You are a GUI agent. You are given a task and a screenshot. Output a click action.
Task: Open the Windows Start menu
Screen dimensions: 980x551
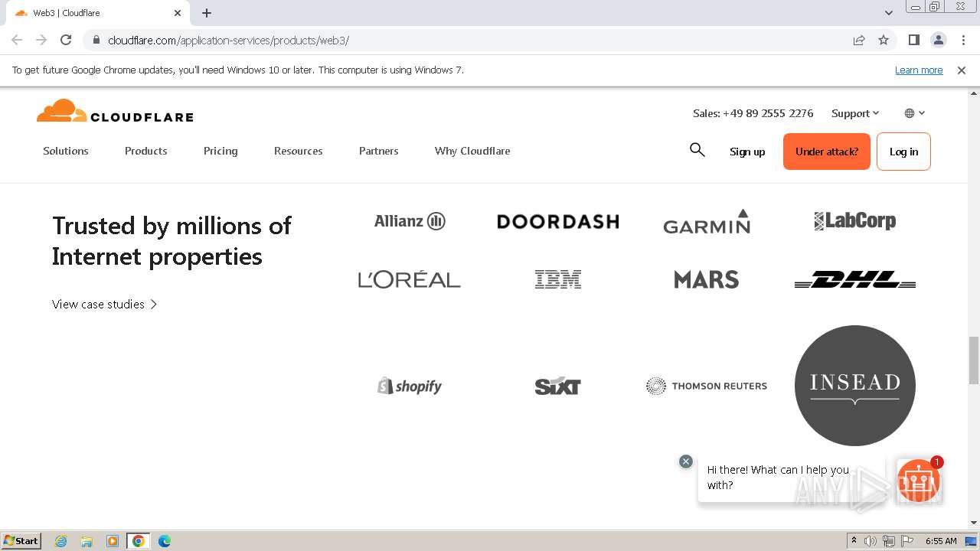(21, 540)
